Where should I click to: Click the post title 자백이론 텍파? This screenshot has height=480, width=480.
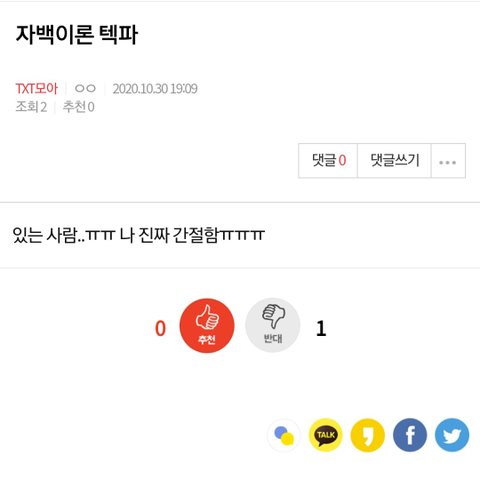(x=77, y=34)
